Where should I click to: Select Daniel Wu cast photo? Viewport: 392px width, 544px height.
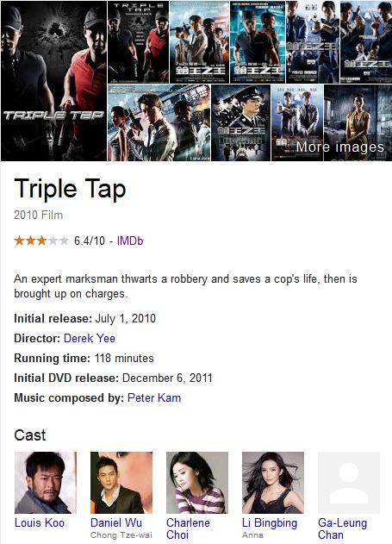click(x=121, y=483)
